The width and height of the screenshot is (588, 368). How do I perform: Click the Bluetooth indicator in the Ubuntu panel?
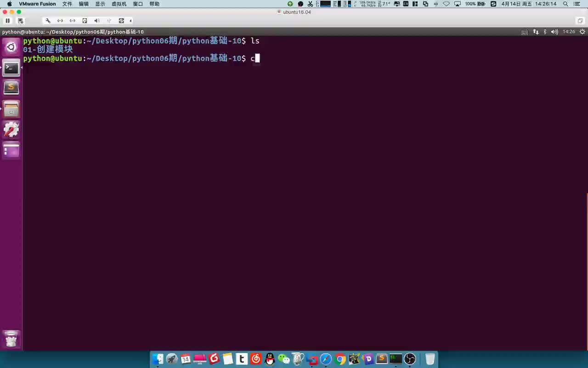545,32
